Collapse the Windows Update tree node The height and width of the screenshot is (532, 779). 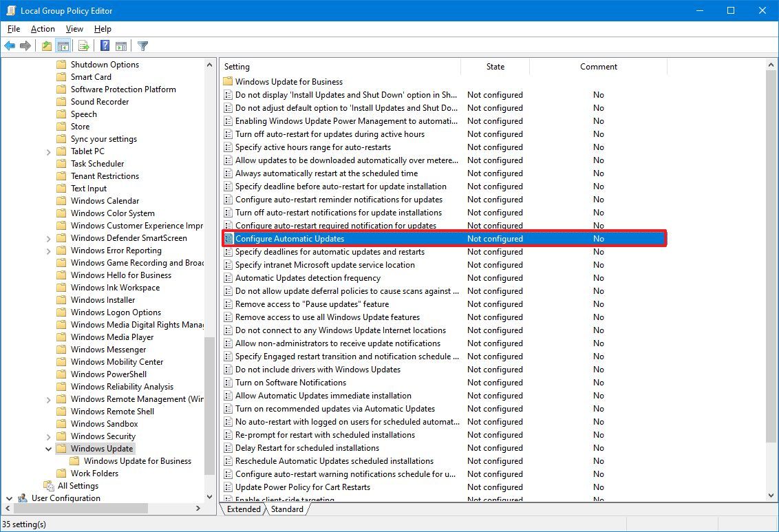47,448
